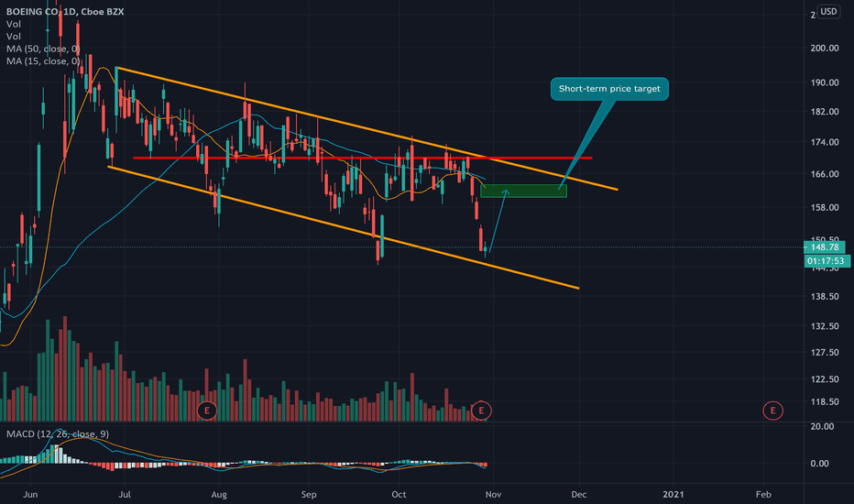Click the 158.00 price axis label

(x=825, y=208)
